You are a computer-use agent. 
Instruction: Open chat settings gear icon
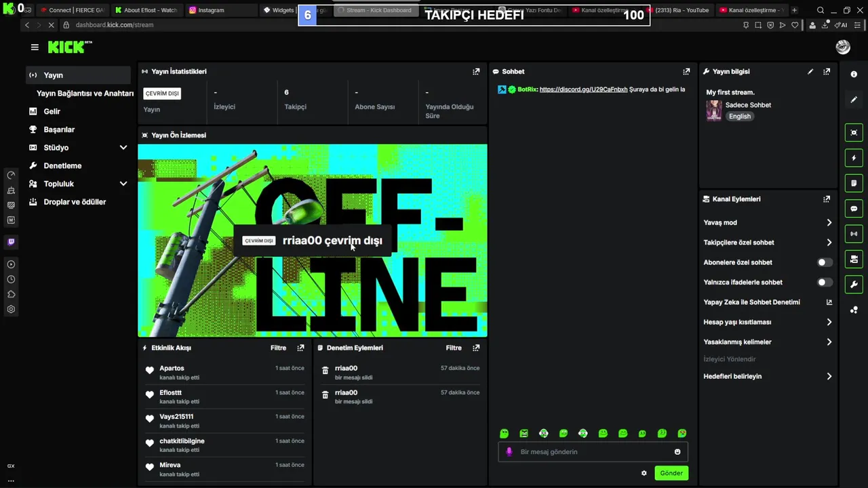pyautogui.click(x=644, y=473)
